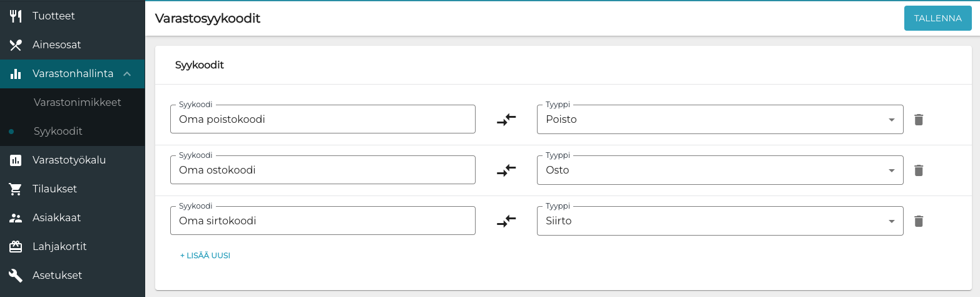Open the Tyyppi dropdown showing Poisto
The width and height of the screenshot is (980, 297).
pos(720,120)
